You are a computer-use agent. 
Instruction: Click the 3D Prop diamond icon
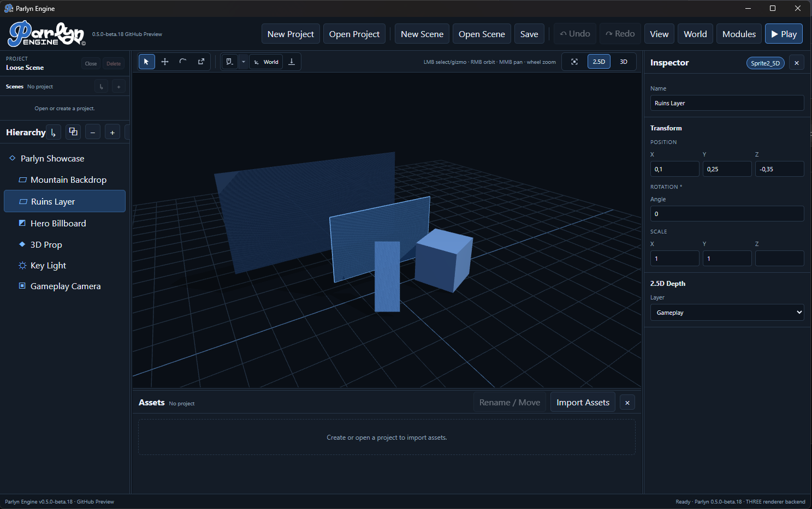tap(22, 244)
